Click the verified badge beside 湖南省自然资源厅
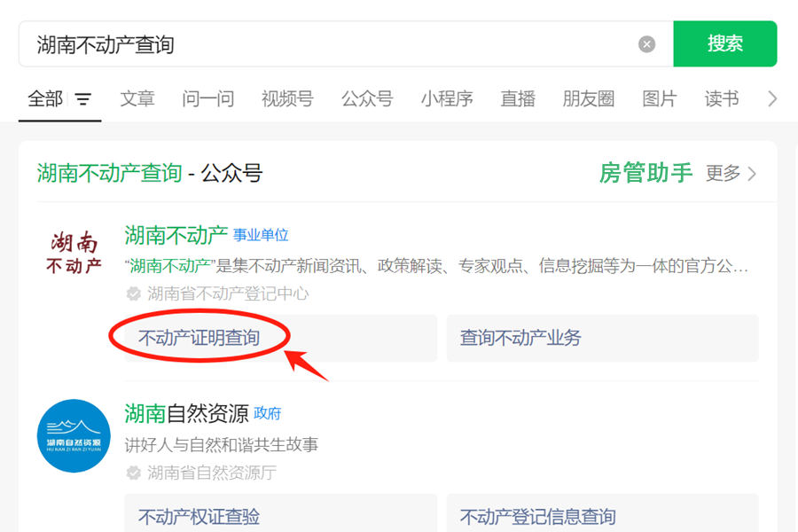The width and height of the screenshot is (798, 532). pyautogui.click(x=133, y=473)
